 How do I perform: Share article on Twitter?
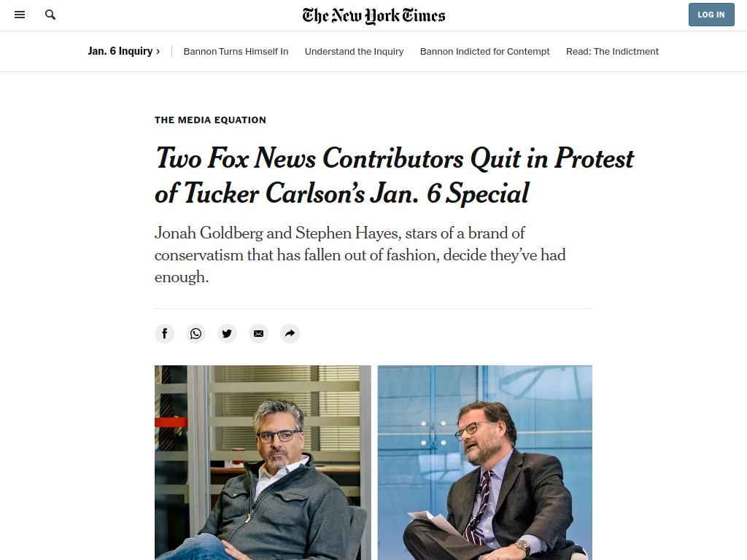pos(227,333)
